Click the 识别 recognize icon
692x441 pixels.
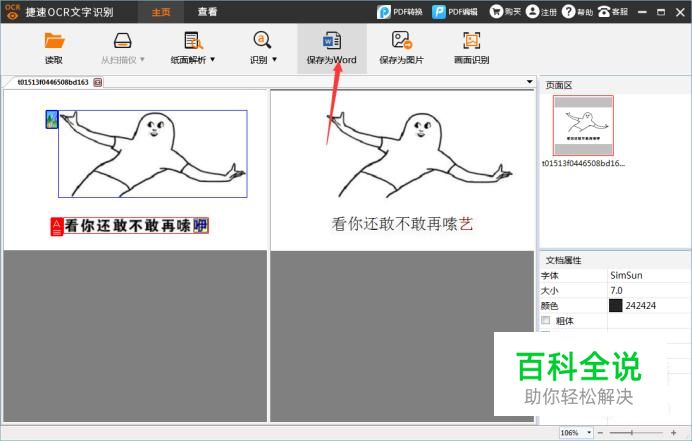tap(262, 40)
